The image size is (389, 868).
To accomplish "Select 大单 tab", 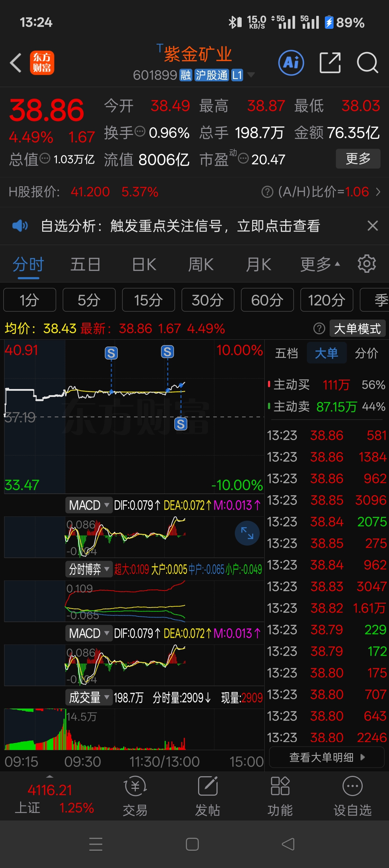I will click(x=327, y=353).
